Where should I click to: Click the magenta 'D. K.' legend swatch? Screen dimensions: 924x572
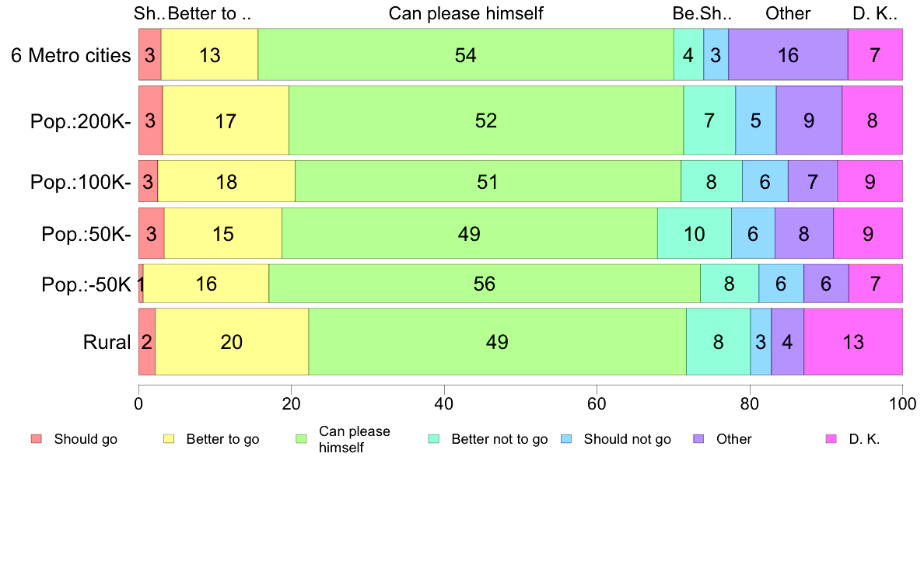click(x=831, y=439)
